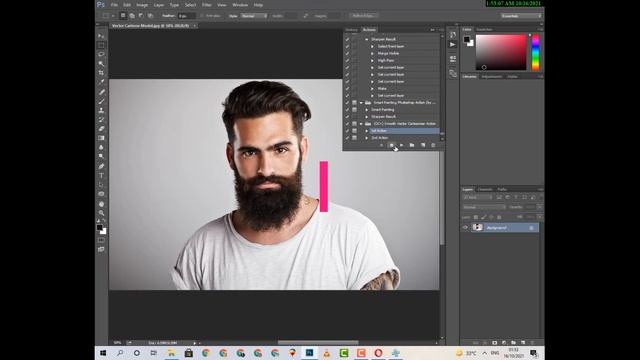Click the foreground color swatch in the toolbox
The image size is (640, 360).
tap(100, 228)
